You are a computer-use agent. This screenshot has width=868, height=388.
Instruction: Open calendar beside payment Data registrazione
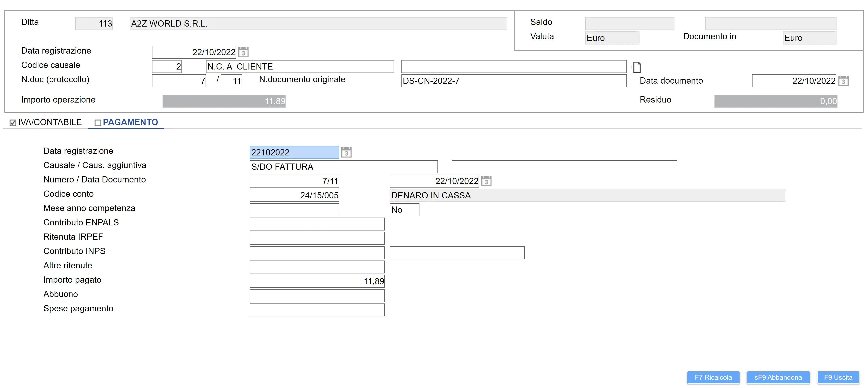tap(346, 152)
